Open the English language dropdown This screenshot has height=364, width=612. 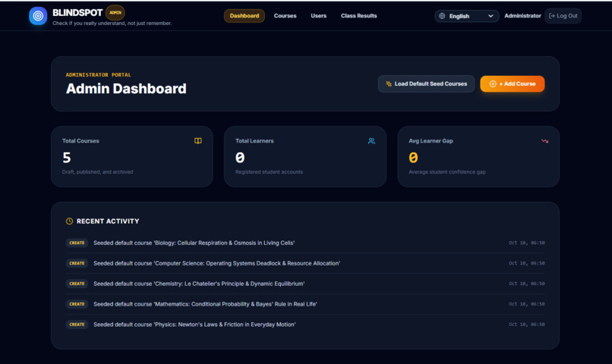[x=466, y=16]
